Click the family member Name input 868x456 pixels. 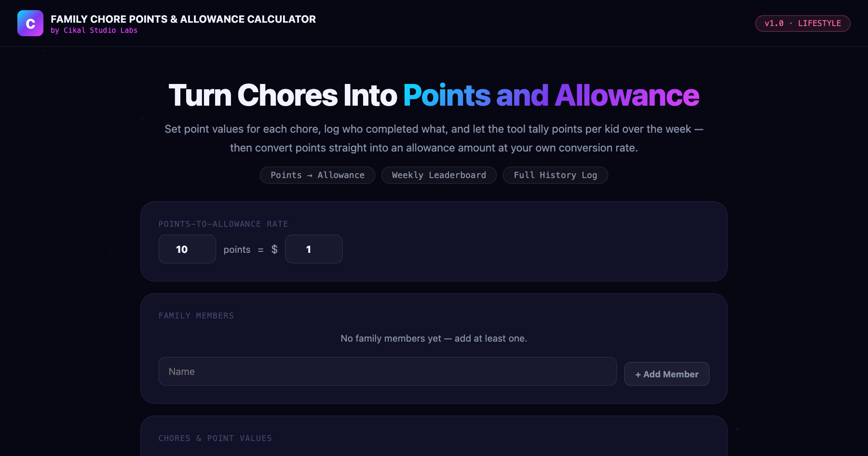pyautogui.click(x=388, y=372)
